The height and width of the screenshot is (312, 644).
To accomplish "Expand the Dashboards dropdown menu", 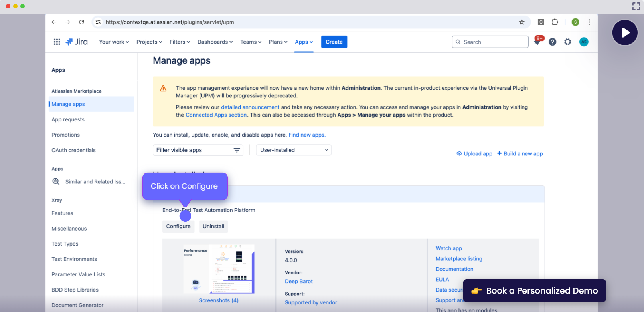I will coord(215,42).
